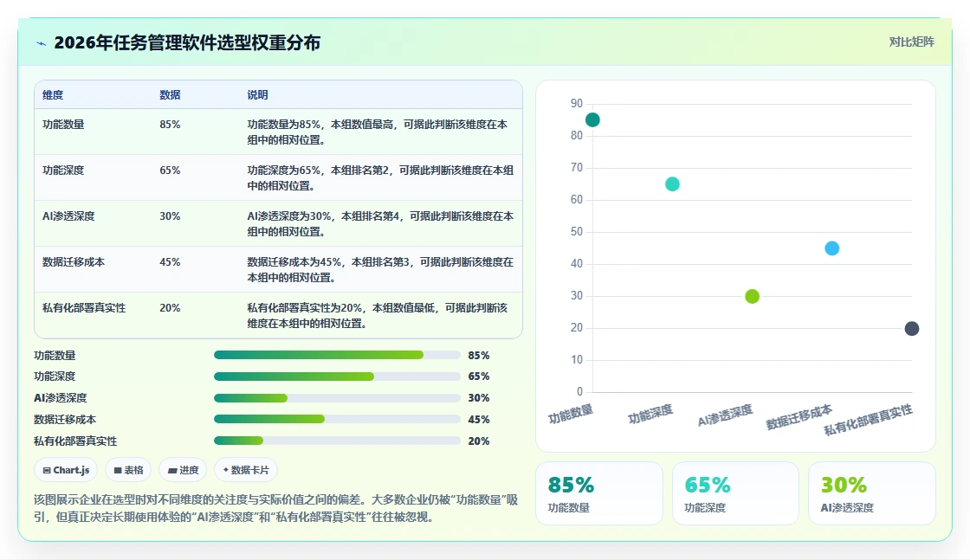
Task: Select the 数据迁移成本 table row
Action: [x=278, y=269]
